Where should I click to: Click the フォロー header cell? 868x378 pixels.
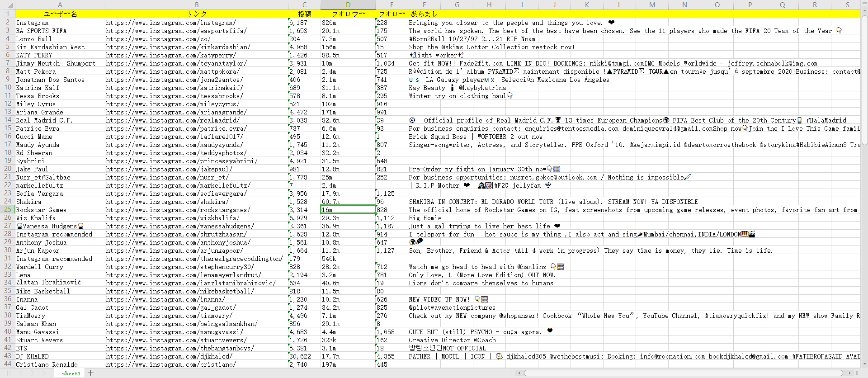click(x=392, y=14)
